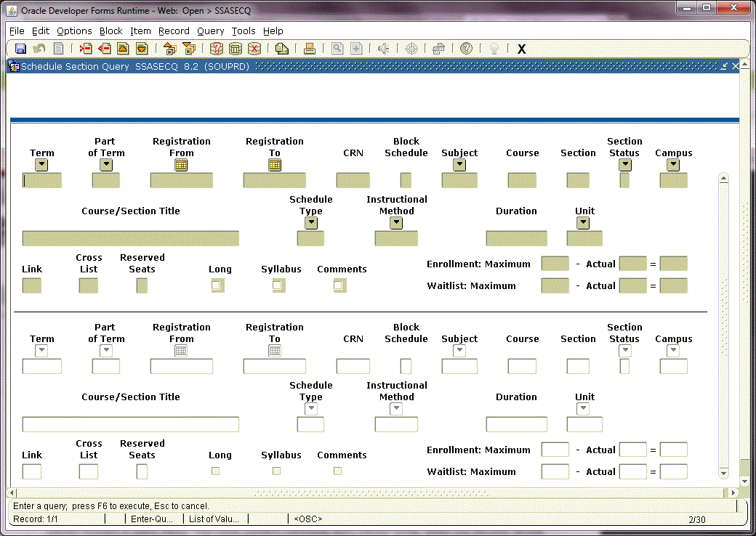Click 'Record: 1/1' in status bar
756x536 pixels.
tap(35, 519)
